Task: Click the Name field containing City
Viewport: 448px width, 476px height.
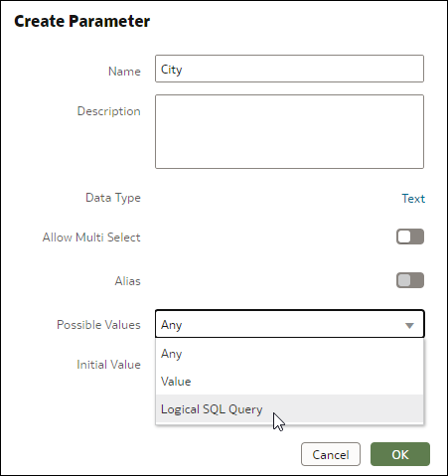Action: [289, 69]
